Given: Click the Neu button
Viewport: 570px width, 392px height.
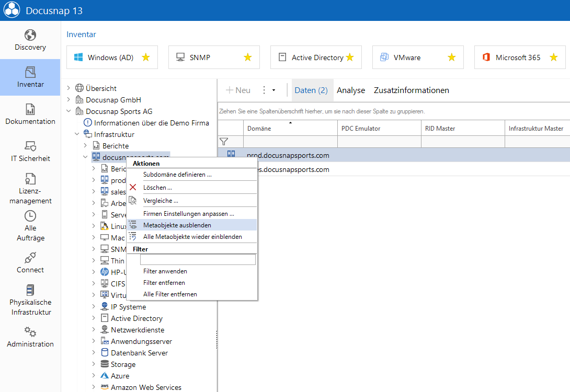Looking at the screenshot, I should pos(238,90).
